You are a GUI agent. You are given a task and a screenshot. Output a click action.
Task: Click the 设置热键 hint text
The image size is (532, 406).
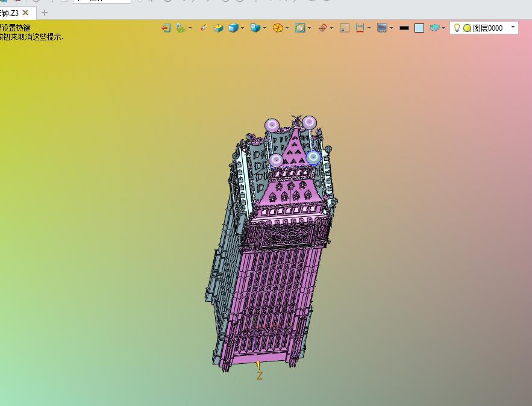(16, 28)
